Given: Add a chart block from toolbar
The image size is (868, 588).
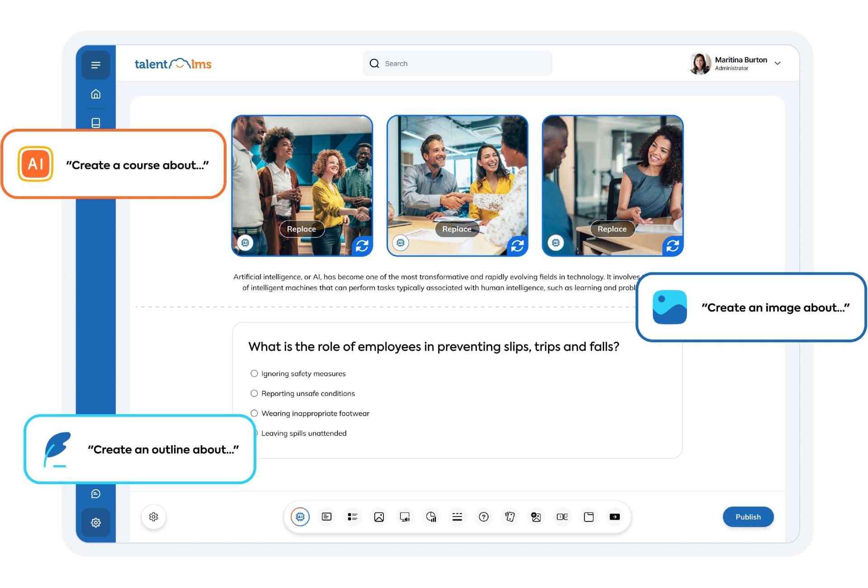Looking at the screenshot, I should pyautogui.click(x=431, y=517).
